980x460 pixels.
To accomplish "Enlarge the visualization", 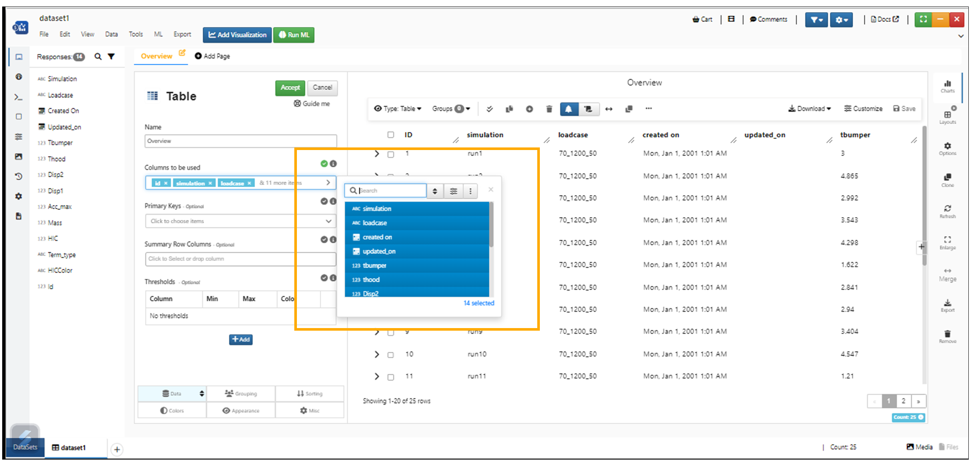I will click(x=948, y=243).
